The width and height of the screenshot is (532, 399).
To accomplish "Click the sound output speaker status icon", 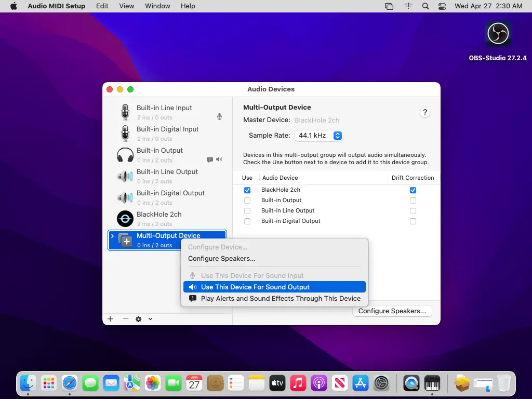I will (219, 159).
